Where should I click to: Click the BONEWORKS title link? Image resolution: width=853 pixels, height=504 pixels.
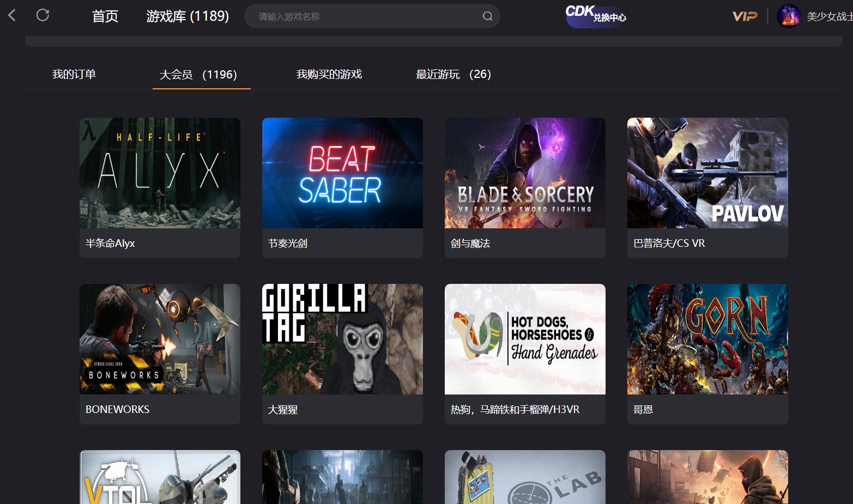(x=118, y=409)
